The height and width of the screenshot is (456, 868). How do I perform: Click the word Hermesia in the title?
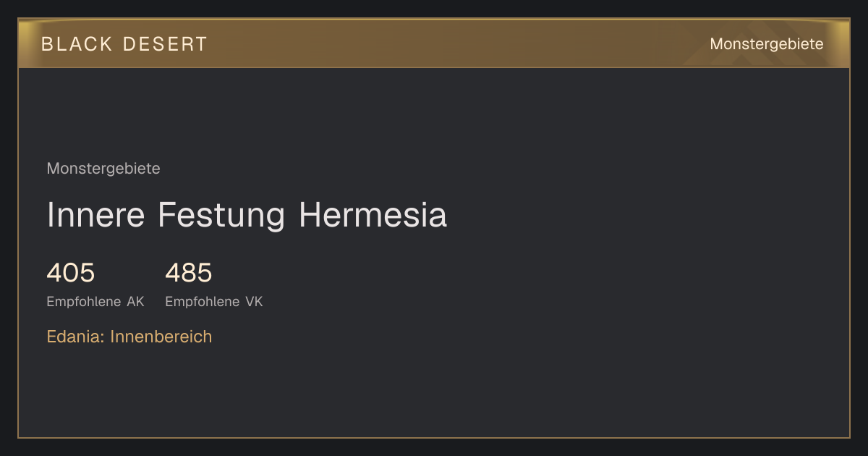pos(373,216)
